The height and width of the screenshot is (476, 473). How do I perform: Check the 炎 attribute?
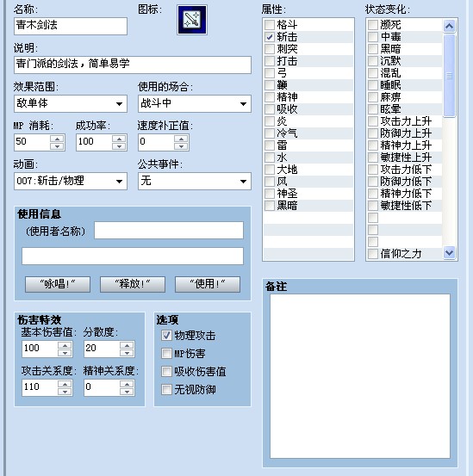coord(270,121)
